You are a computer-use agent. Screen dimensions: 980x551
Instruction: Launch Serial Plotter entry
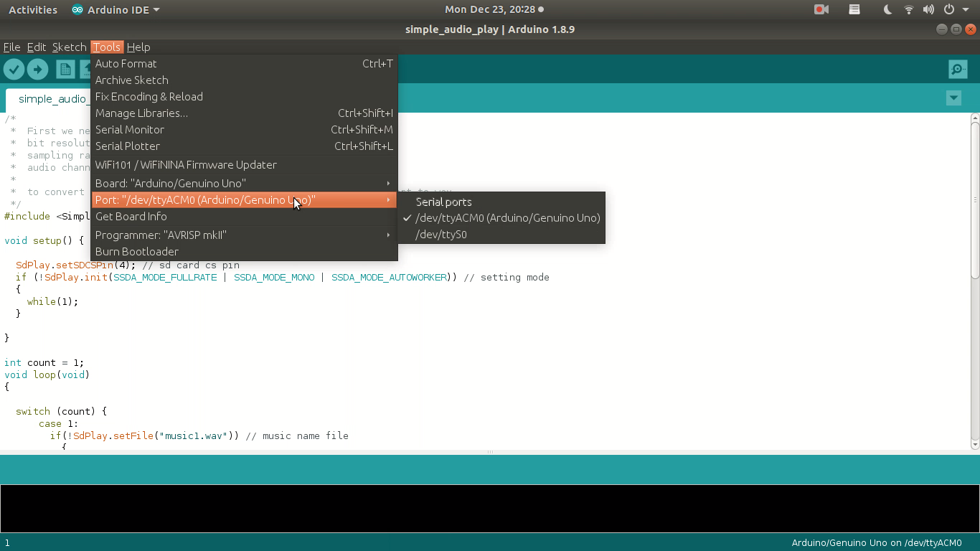pyautogui.click(x=244, y=146)
